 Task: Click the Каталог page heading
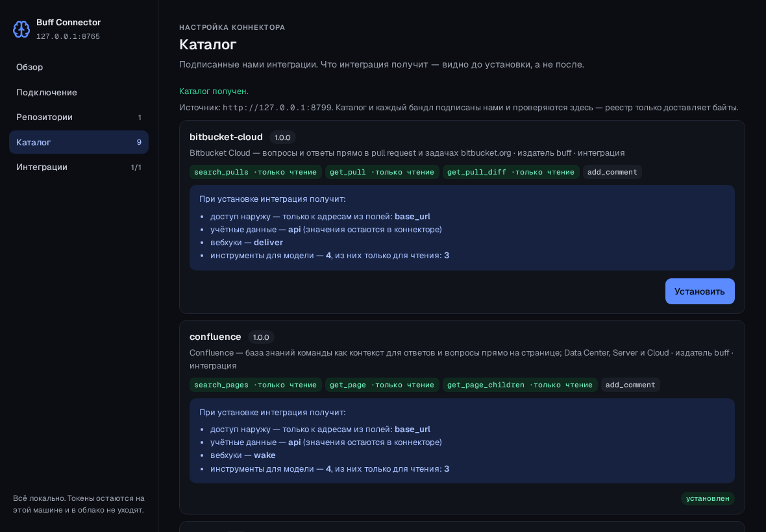point(208,44)
